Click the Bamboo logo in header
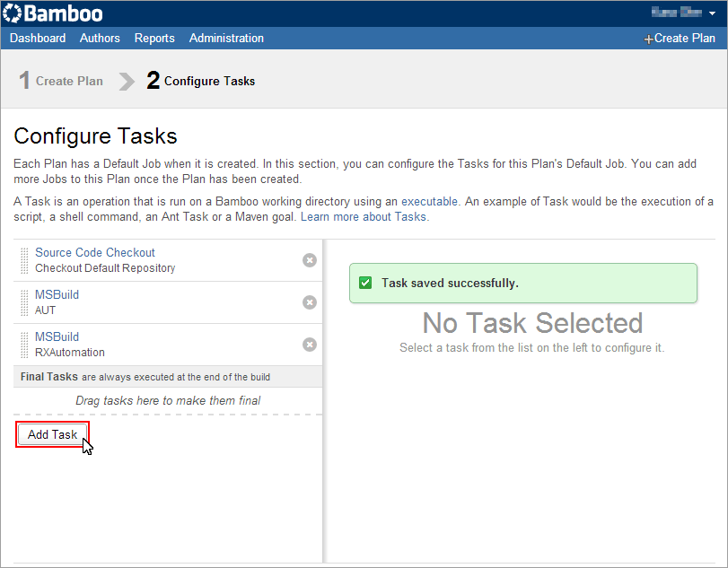The width and height of the screenshot is (728, 568). point(52,13)
